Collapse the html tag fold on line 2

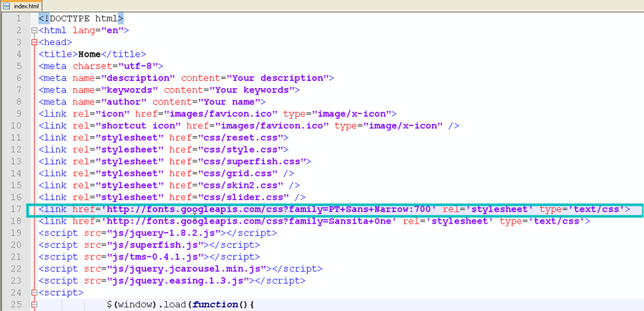(34, 30)
